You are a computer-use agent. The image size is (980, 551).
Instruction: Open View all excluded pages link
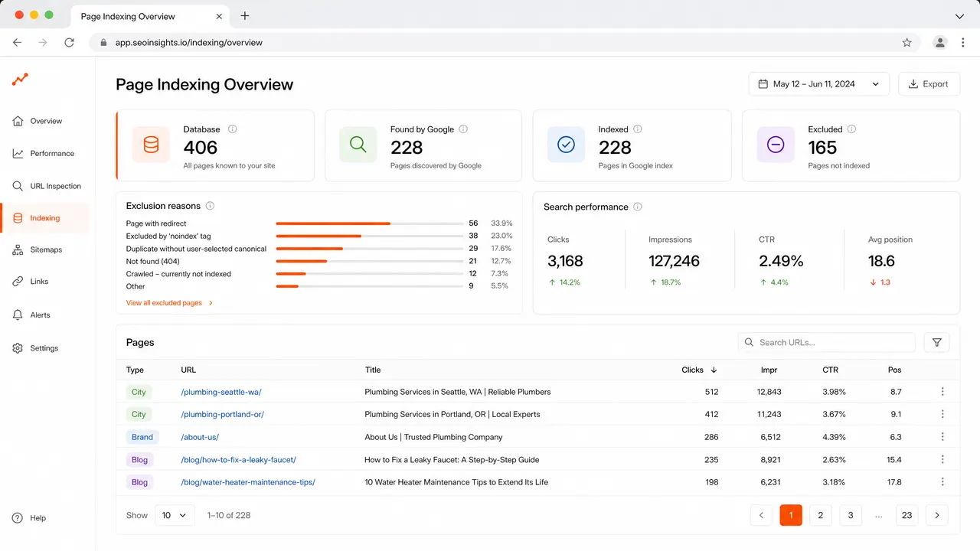tap(169, 303)
